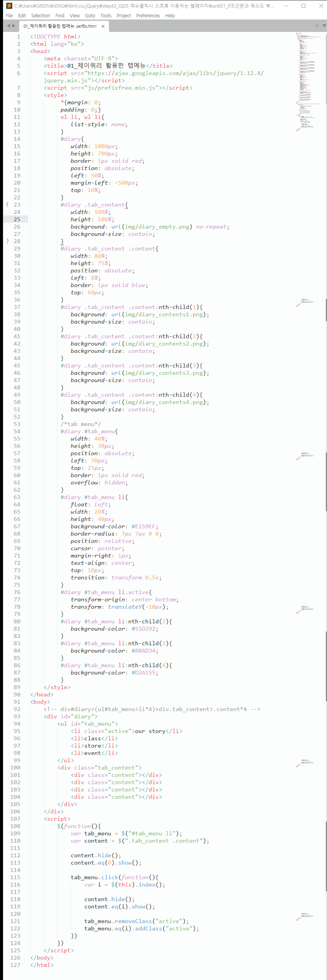Screen dimensions: 327x980
Task: Click the 'meta charset="UTF-8"' line
Action: pos(81,58)
